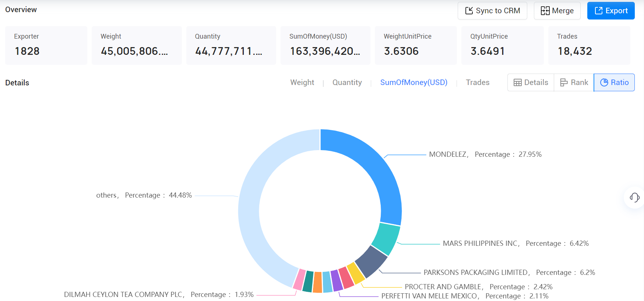The height and width of the screenshot is (301, 644).
Task: Click the WeightUnitPrice 3.6306 value
Action: tap(401, 51)
